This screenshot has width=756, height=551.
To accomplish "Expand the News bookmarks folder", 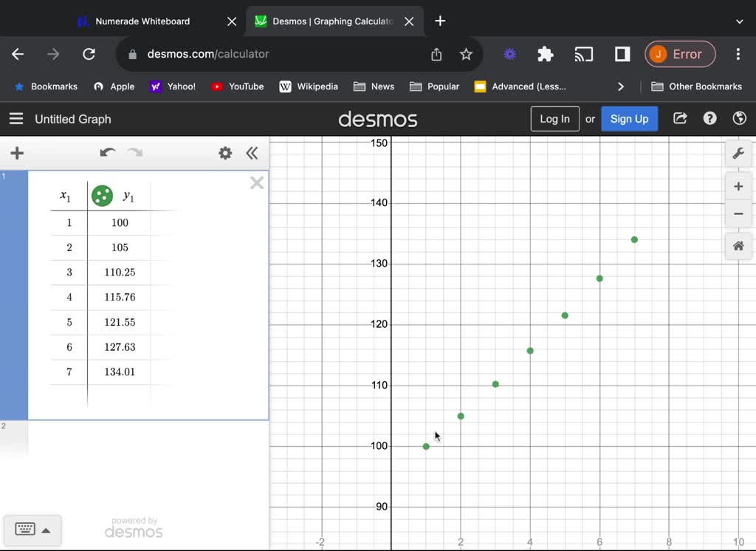I will pos(374,87).
